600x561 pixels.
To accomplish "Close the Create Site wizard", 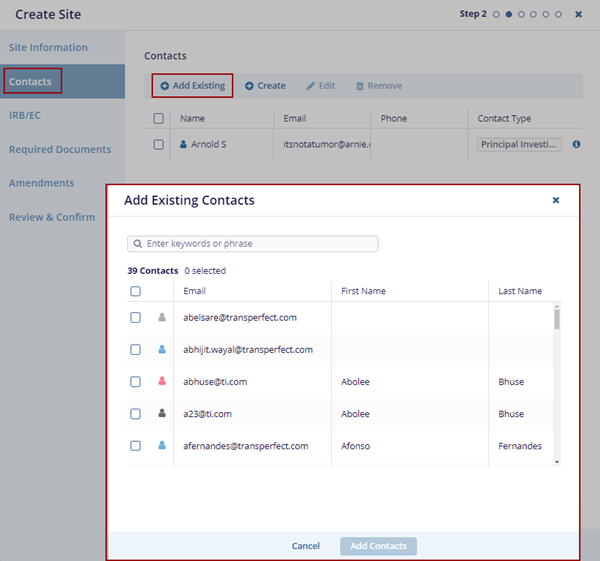I will point(578,14).
